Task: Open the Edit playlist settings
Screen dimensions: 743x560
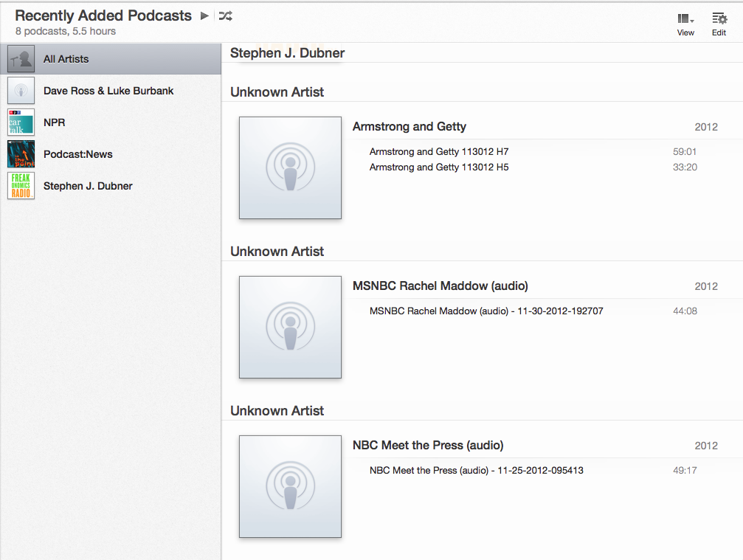Action: point(719,24)
